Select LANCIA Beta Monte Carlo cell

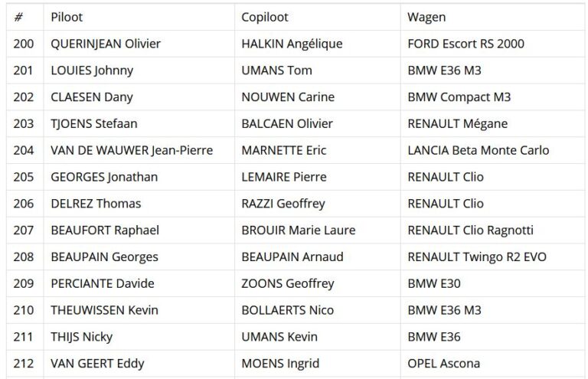(492, 150)
